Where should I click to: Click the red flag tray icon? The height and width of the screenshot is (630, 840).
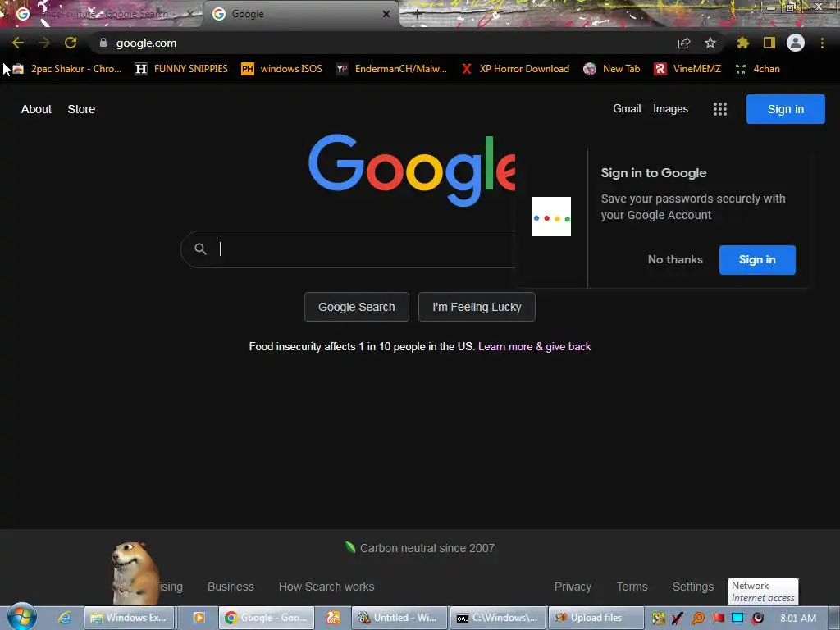point(718,619)
